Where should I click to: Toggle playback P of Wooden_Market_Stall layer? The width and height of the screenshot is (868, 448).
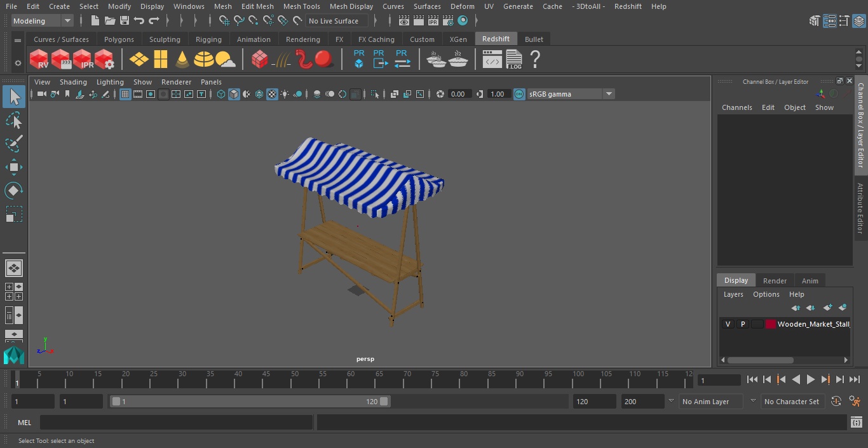(x=742, y=324)
